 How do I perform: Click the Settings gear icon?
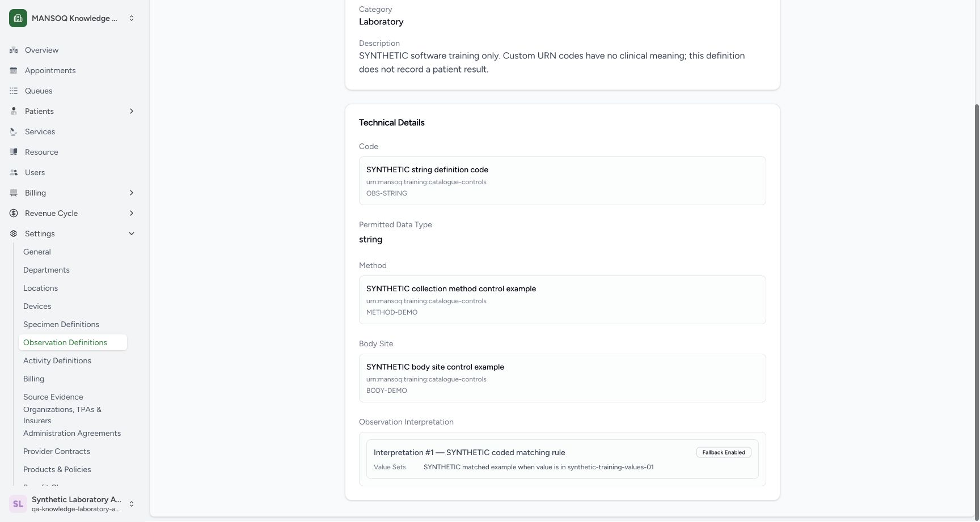pyautogui.click(x=14, y=234)
